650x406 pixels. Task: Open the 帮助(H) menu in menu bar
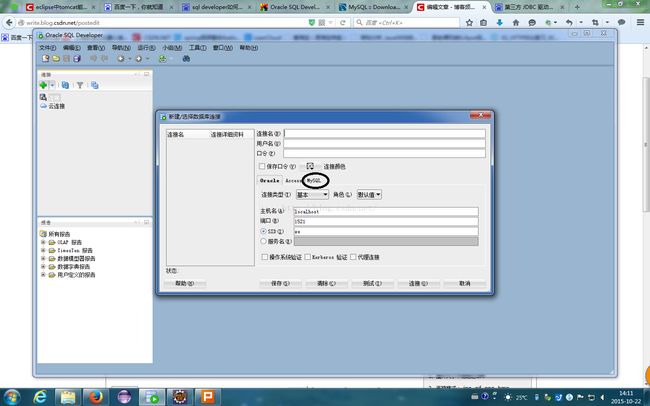pos(249,48)
